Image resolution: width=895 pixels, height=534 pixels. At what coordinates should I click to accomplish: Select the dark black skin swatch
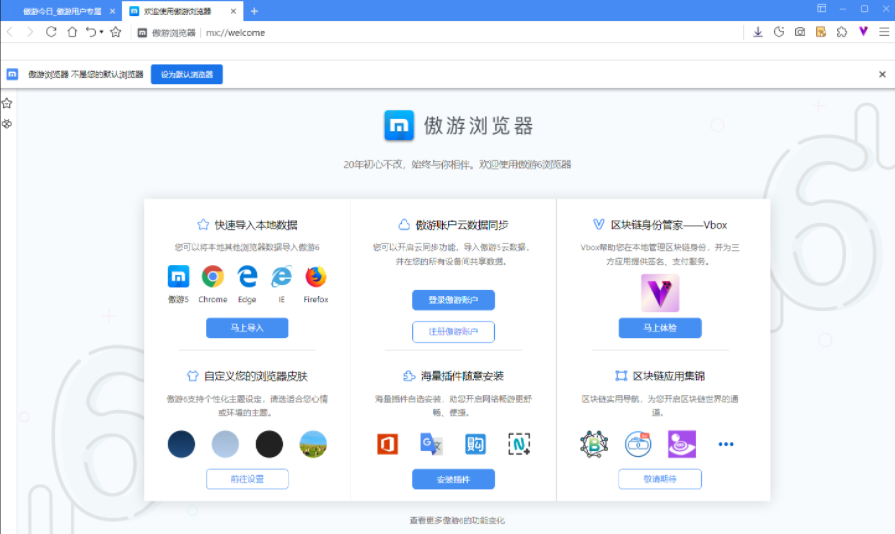(x=269, y=443)
